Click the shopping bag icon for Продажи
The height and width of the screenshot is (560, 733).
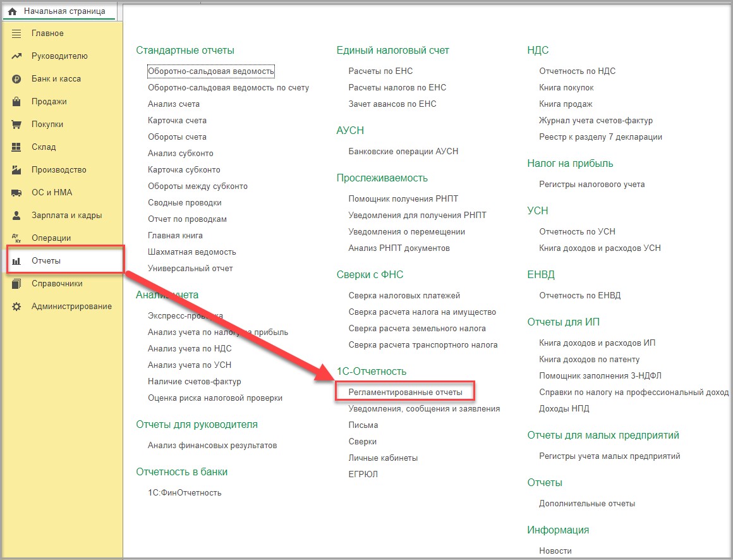tap(16, 101)
